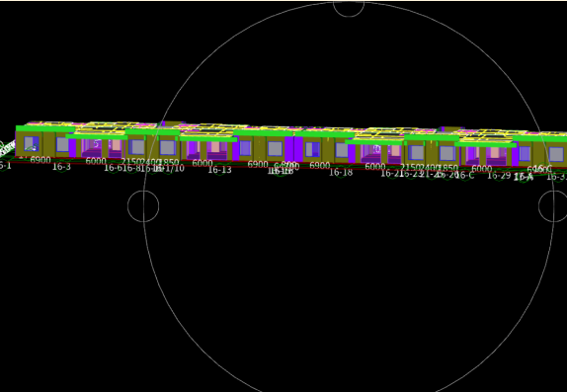
Task: Select the pink door panel near grid 16-13
Action: pyautogui.click(x=215, y=146)
